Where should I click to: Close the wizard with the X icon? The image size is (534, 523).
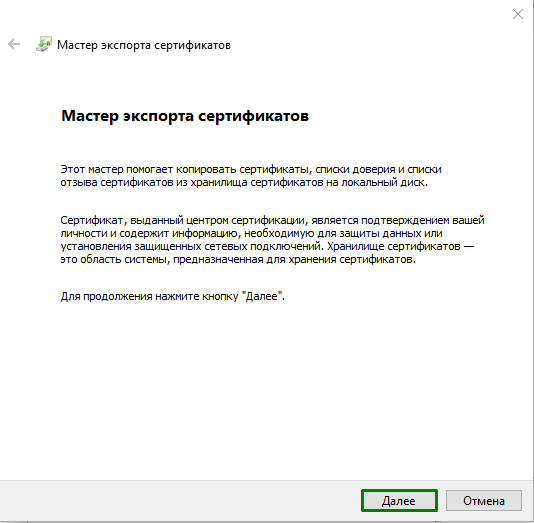click(518, 14)
